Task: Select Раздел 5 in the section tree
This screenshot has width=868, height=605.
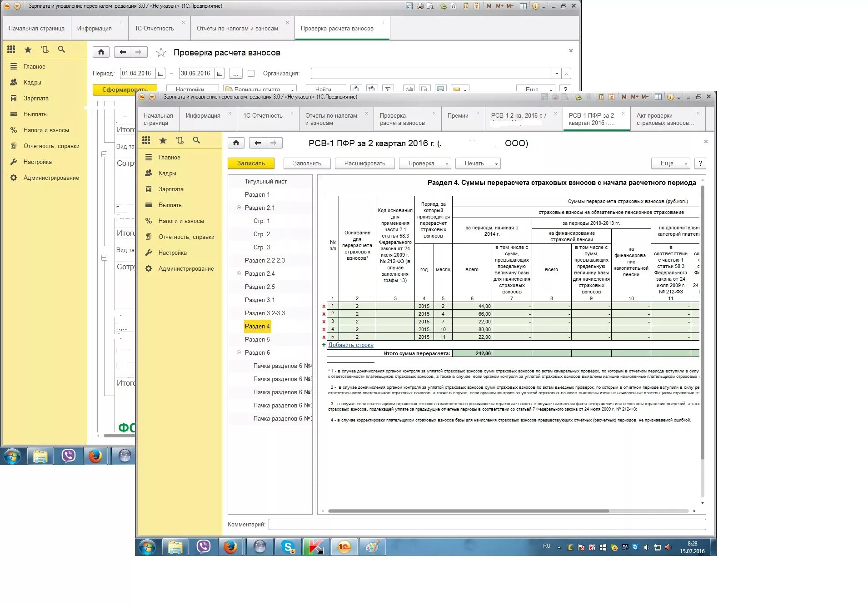Action: [x=257, y=339]
